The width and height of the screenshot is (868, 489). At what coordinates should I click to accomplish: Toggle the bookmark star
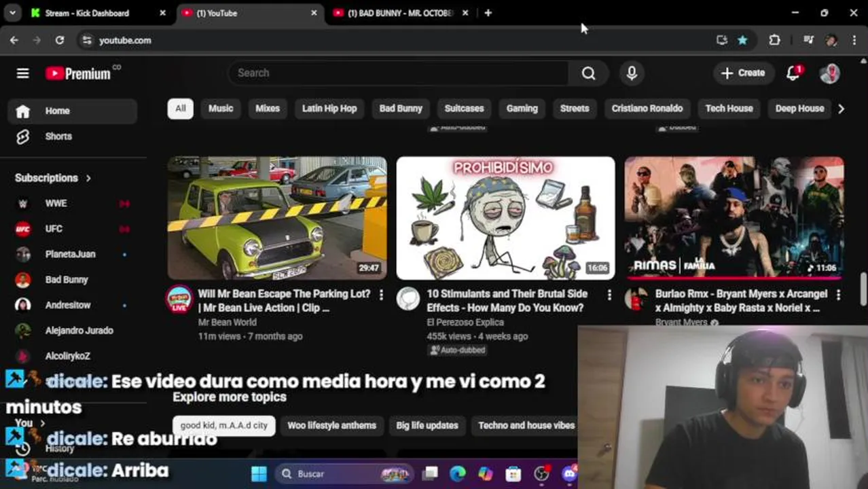[742, 41]
